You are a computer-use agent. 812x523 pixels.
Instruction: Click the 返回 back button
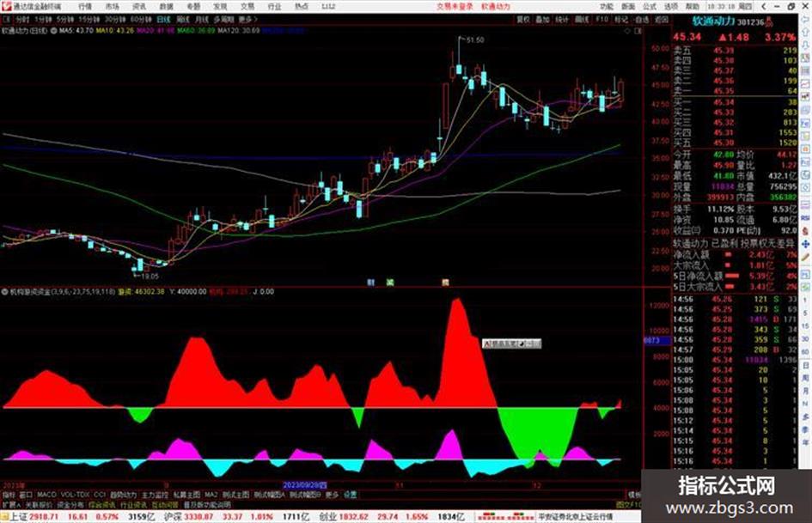pos(662,20)
